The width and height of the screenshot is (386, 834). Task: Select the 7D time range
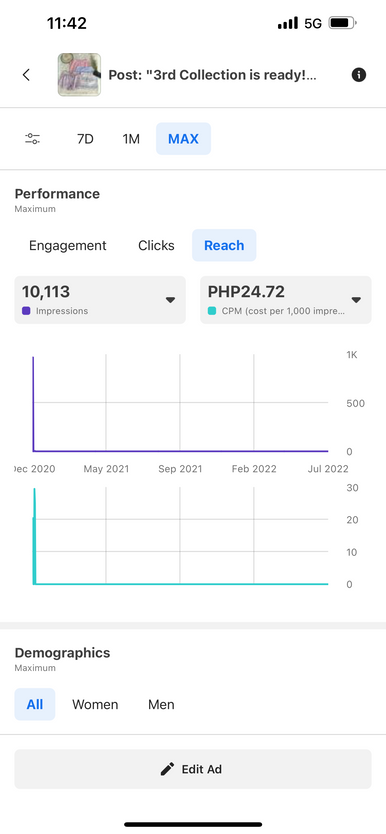[85, 139]
